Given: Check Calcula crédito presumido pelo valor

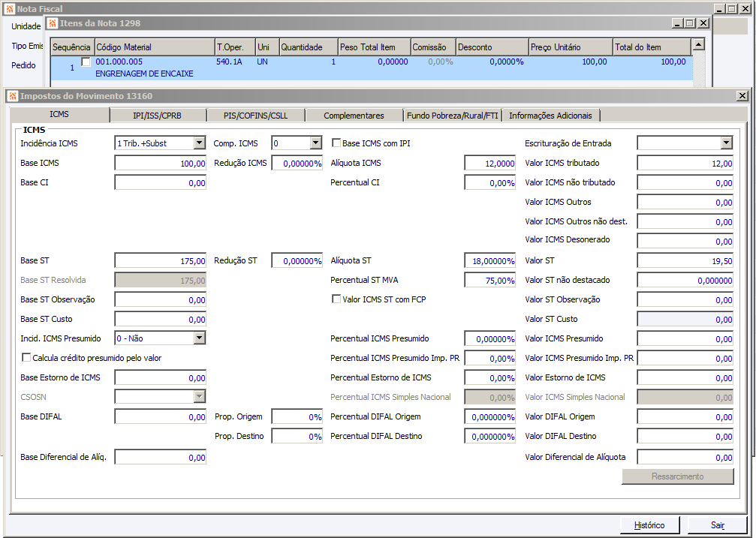Looking at the screenshot, I should click(27, 358).
